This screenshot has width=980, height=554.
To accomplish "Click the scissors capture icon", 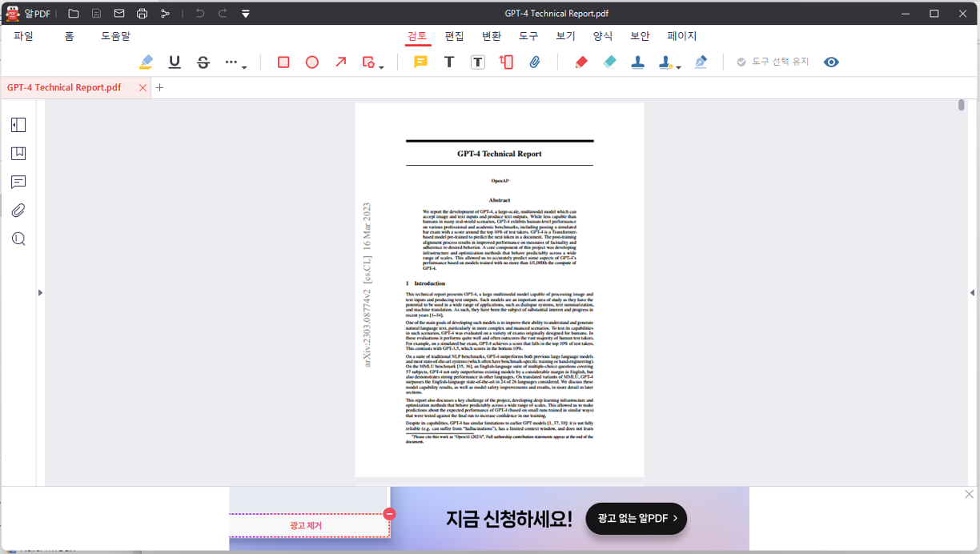I will (165, 14).
